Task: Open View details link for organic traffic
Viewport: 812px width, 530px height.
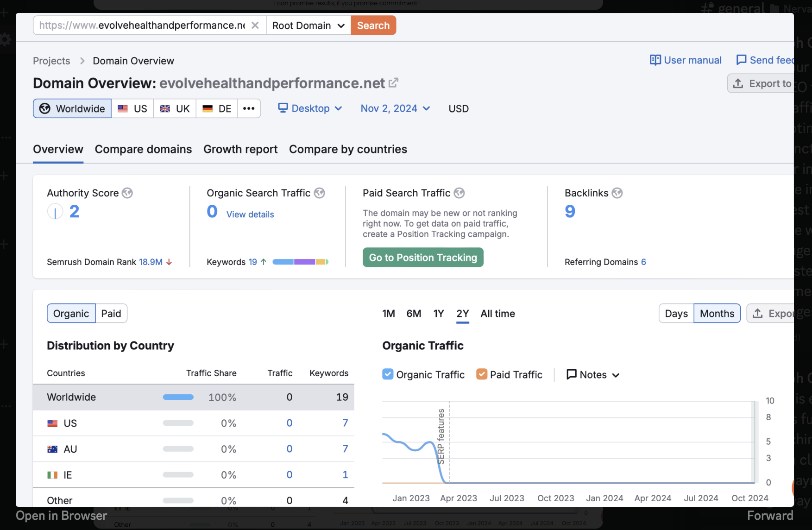Action: pyautogui.click(x=250, y=215)
